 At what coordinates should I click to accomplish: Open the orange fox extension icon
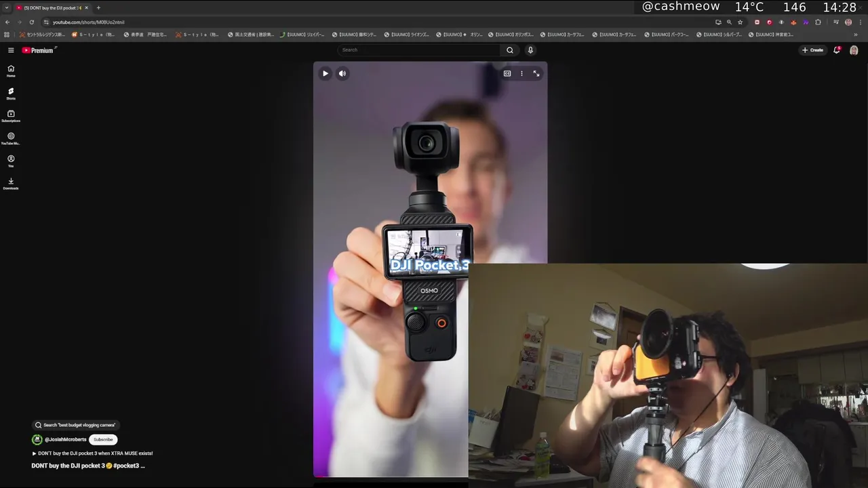click(793, 22)
